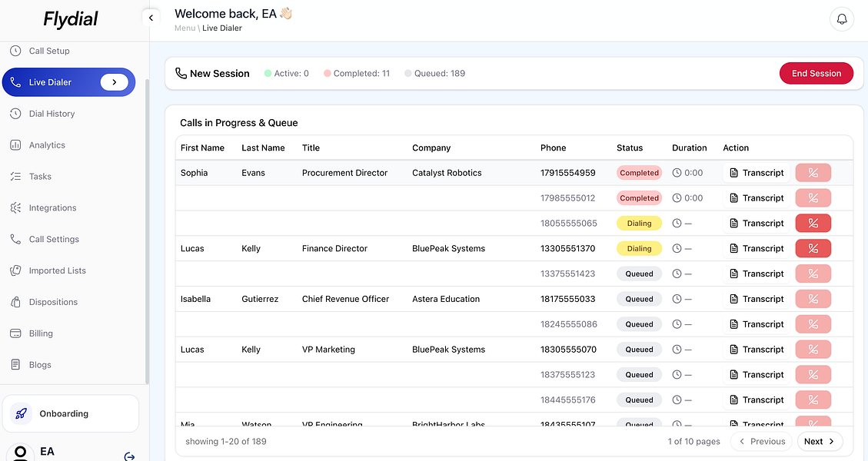Screen dimensions: 868x461
Task: Click the Billing card icon
Action: pos(15,333)
